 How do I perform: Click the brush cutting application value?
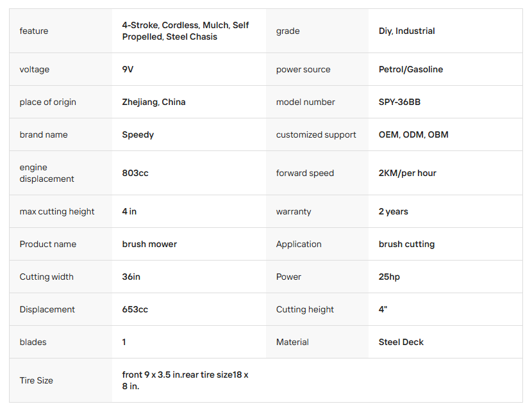(406, 244)
